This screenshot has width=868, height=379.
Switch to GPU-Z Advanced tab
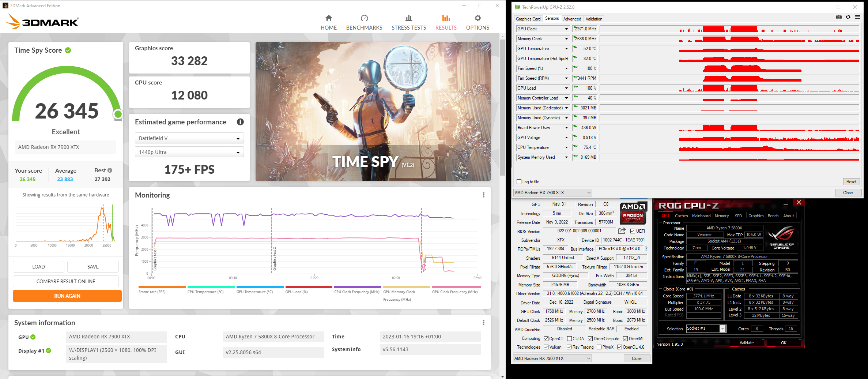(572, 19)
